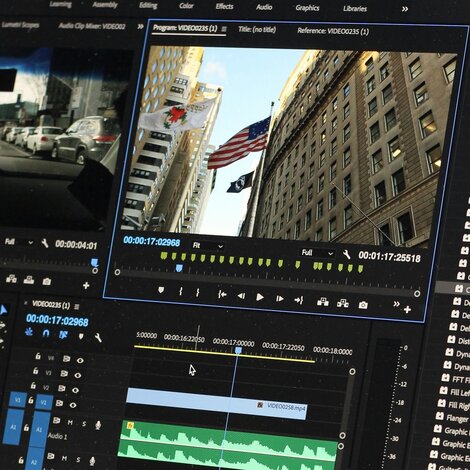Select the Reference: VIDEO0235 tab
This screenshot has height=470, width=470.
click(x=333, y=31)
